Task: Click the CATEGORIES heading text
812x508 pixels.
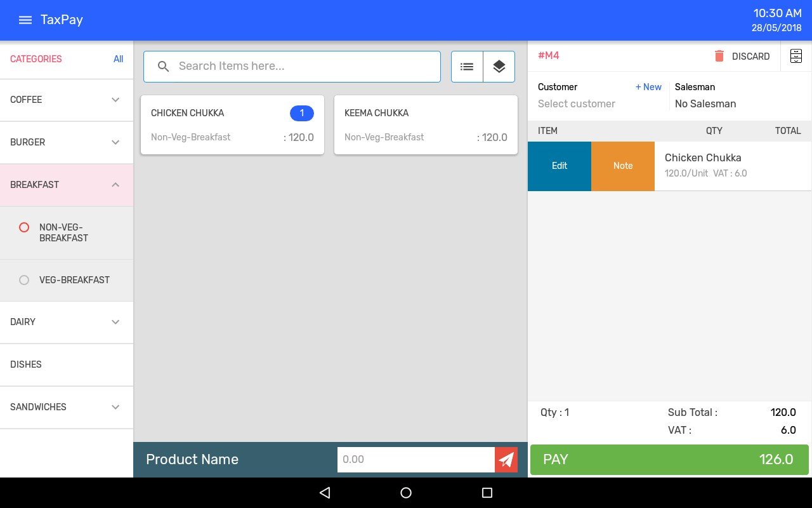Action: (x=36, y=59)
